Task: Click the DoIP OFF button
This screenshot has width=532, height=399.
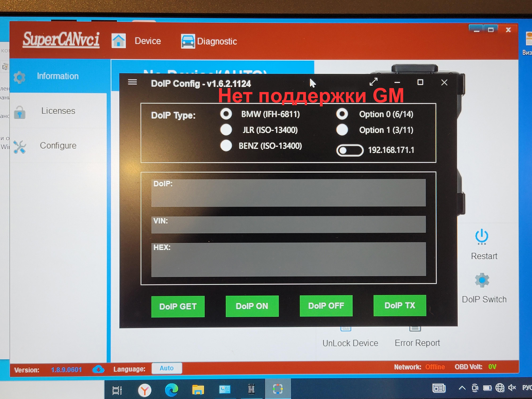Action: coord(326,306)
